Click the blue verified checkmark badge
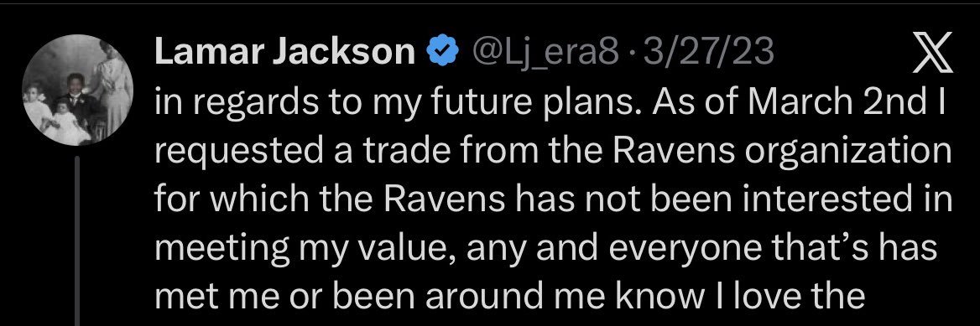980x326 pixels. coord(442,54)
